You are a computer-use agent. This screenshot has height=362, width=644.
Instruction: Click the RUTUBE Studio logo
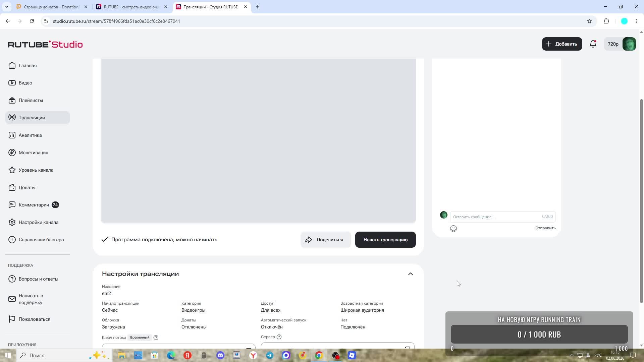[45, 44]
